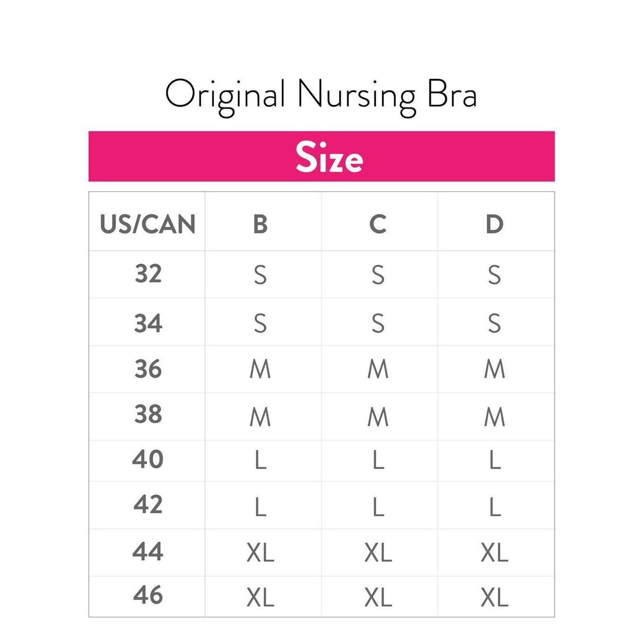Select the B cup column header
The image size is (644, 644).
click(260, 224)
